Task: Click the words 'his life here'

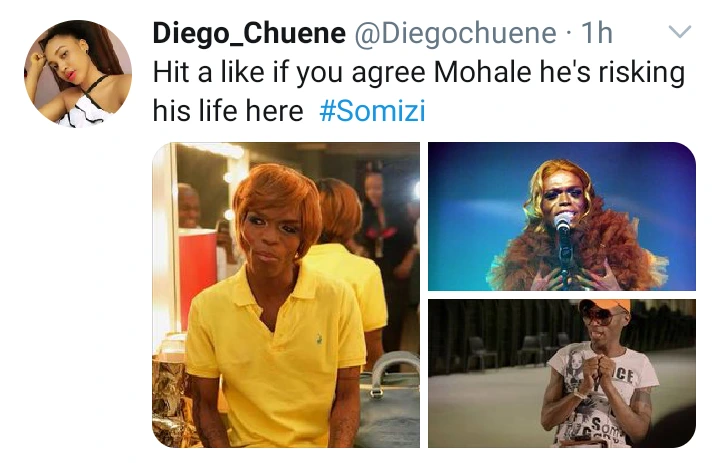Action: click(228, 111)
